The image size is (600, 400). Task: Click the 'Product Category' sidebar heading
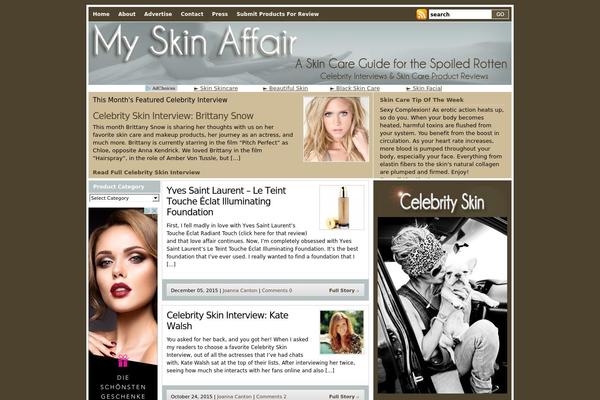tap(119, 187)
